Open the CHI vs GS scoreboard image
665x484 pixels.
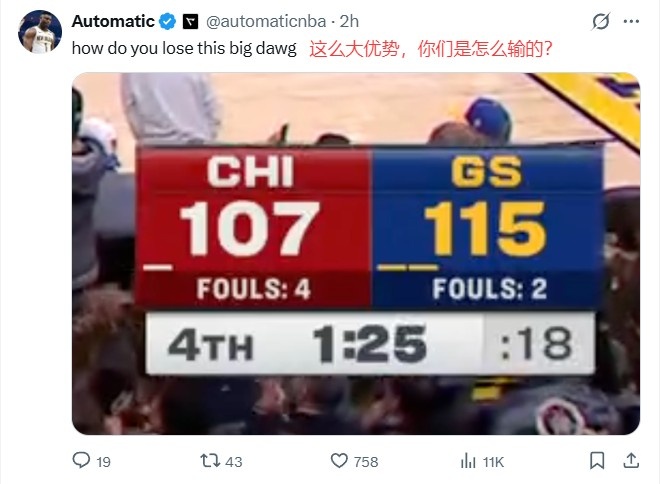coord(356,254)
